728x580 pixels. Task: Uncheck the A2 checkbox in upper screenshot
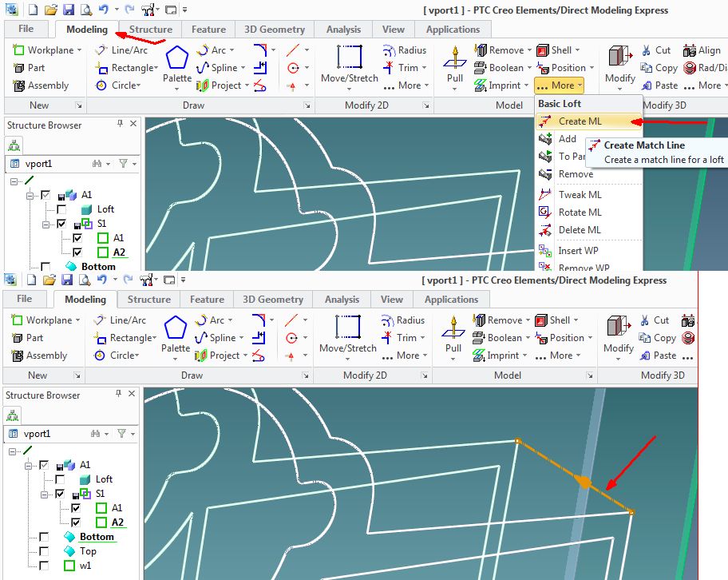pos(77,252)
